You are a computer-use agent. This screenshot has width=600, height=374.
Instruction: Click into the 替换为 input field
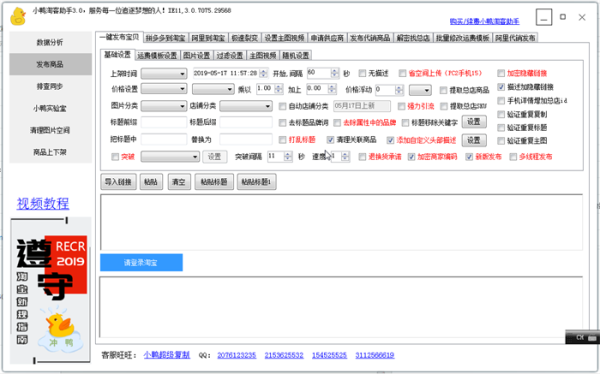tap(246, 139)
